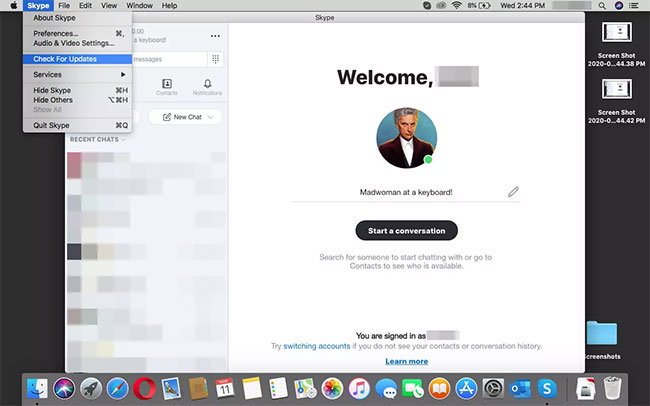Open Launchpad rocket icon in Dock
Viewport: 650px width, 406px height.
pos(91,389)
